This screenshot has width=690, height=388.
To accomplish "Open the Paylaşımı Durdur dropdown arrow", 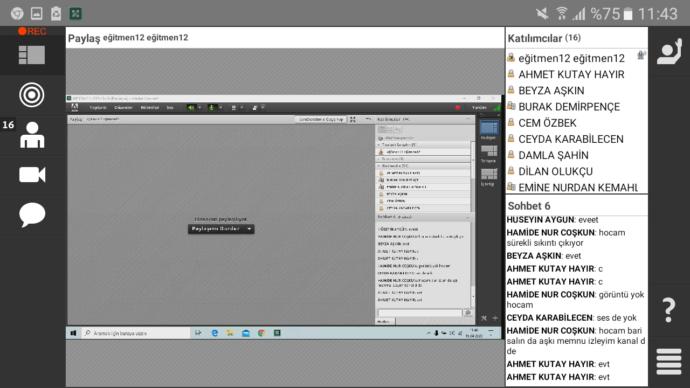I will [250, 229].
